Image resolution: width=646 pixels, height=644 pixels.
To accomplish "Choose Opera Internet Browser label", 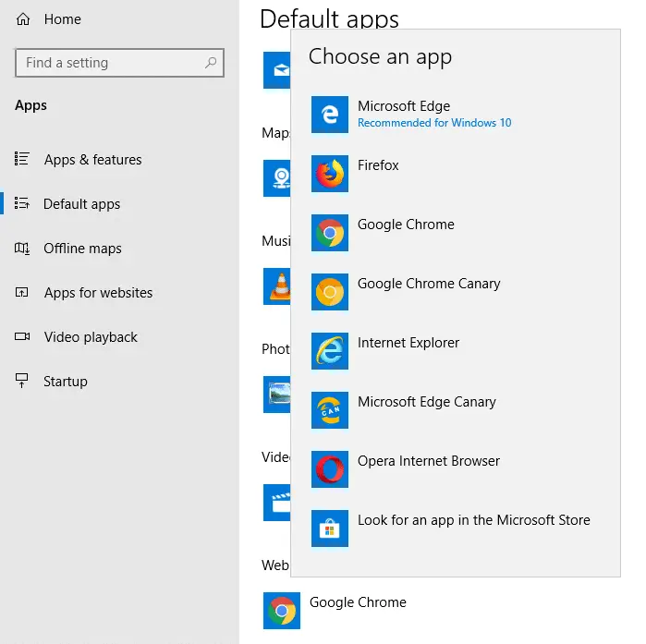I will pyautogui.click(x=429, y=461).
